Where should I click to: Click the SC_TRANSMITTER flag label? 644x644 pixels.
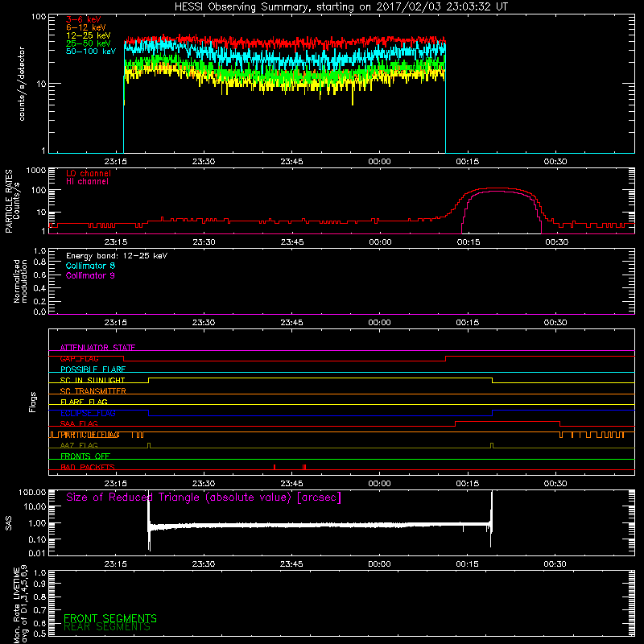(x=93, y=391)
